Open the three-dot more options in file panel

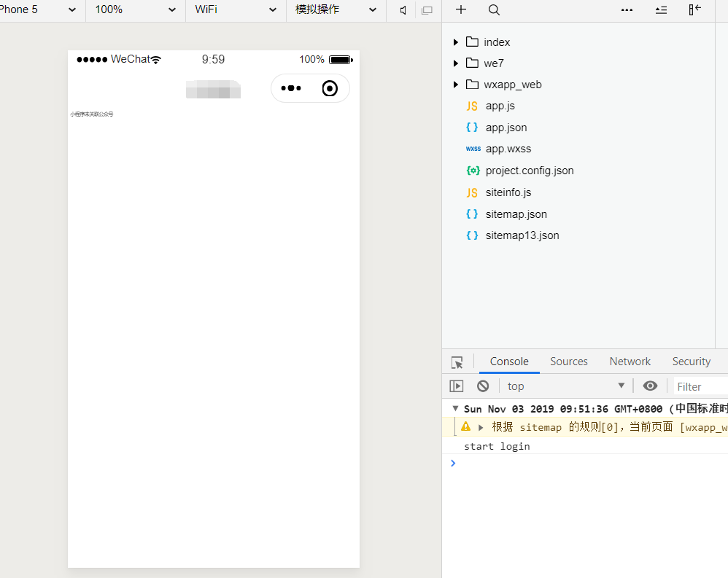(x=627, y=9)
